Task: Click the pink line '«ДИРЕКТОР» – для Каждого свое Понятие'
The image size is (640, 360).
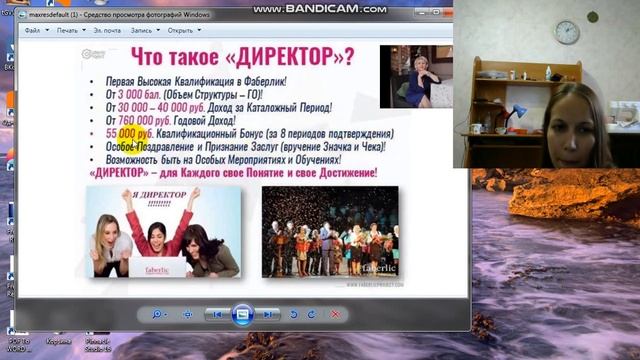Action: (x=187, y=173)
